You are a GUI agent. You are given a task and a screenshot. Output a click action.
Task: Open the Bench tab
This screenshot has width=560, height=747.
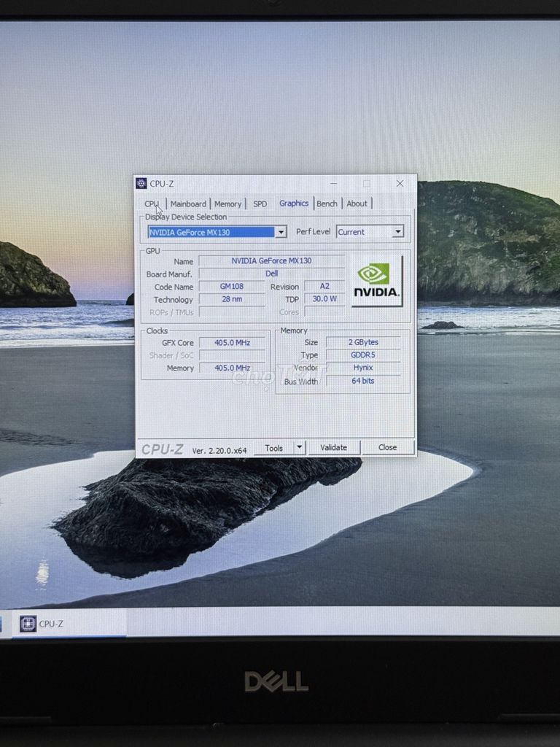point(327,204)
